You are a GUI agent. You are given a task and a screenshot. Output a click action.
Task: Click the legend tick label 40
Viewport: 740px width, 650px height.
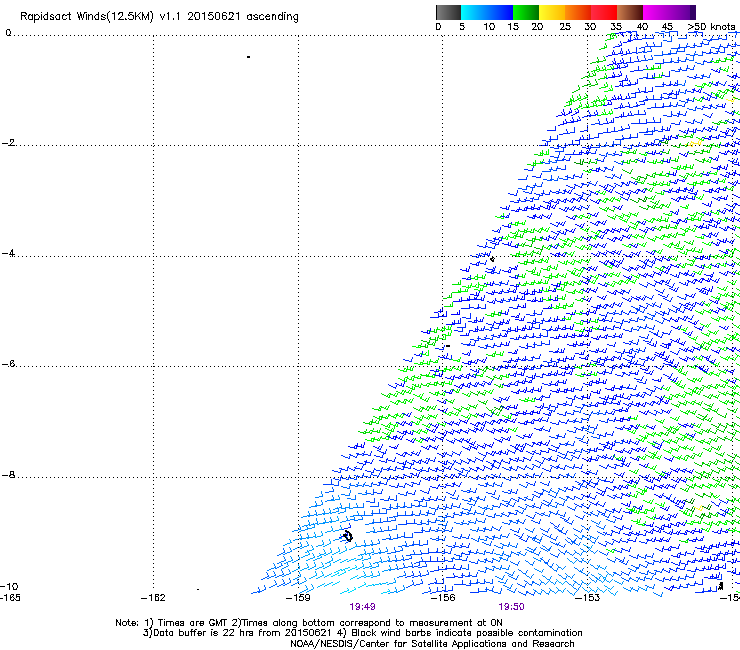[642, 27]
